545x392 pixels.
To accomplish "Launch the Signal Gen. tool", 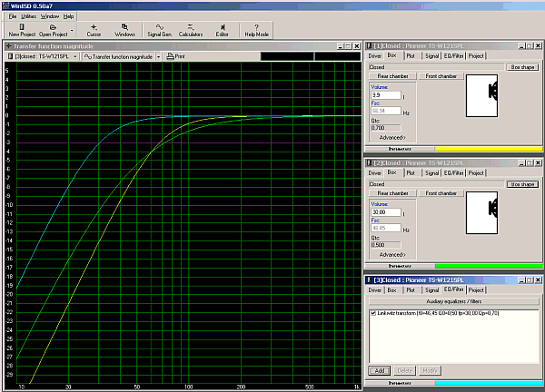I will point(160,29).
